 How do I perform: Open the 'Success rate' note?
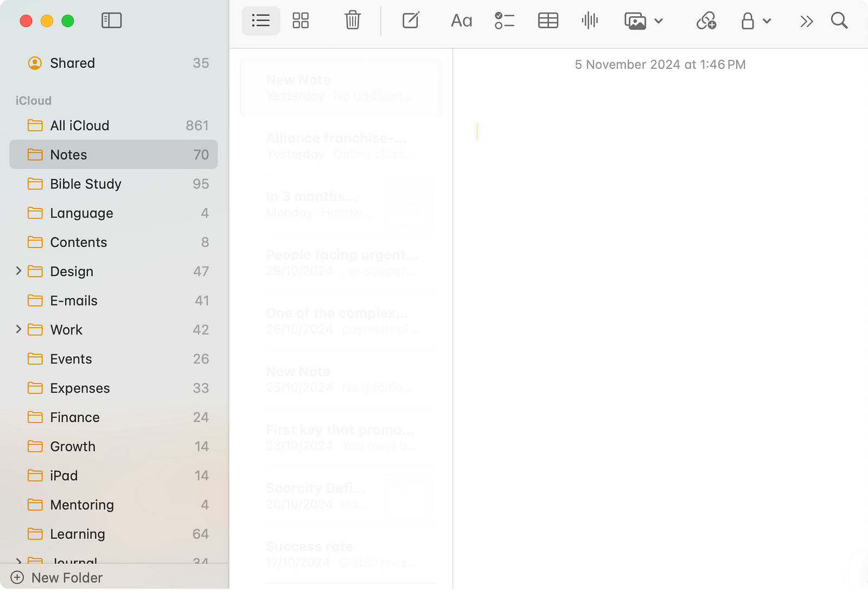(x=341, y=554)
